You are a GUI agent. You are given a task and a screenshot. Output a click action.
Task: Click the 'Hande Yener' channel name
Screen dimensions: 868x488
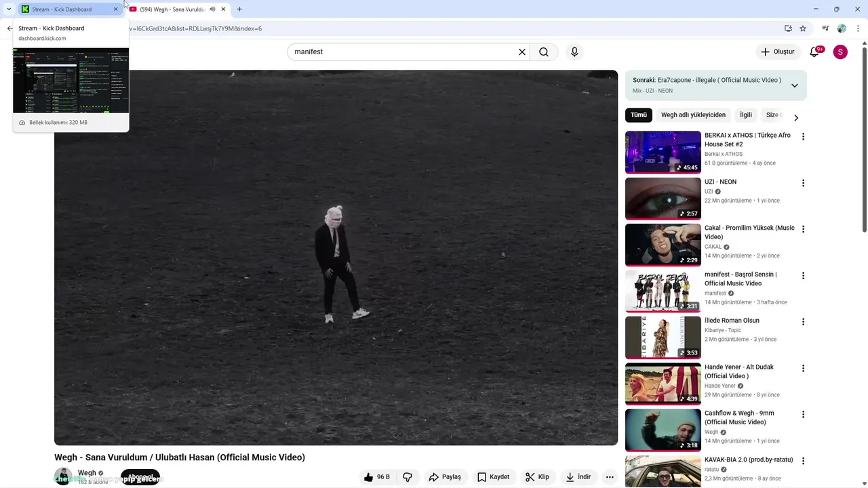720,386
